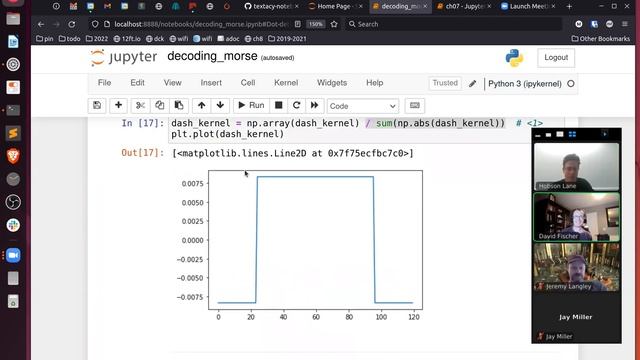The height and width of the screenshot is (360, 640).
Task: Click the 150% zoom level indicator
Action: click(x=316, y=24)
